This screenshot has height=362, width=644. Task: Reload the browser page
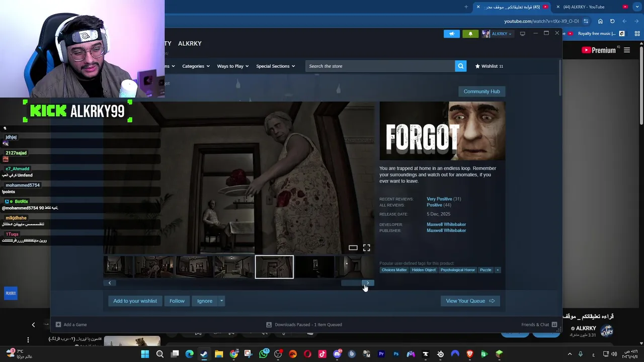(612, 21)
